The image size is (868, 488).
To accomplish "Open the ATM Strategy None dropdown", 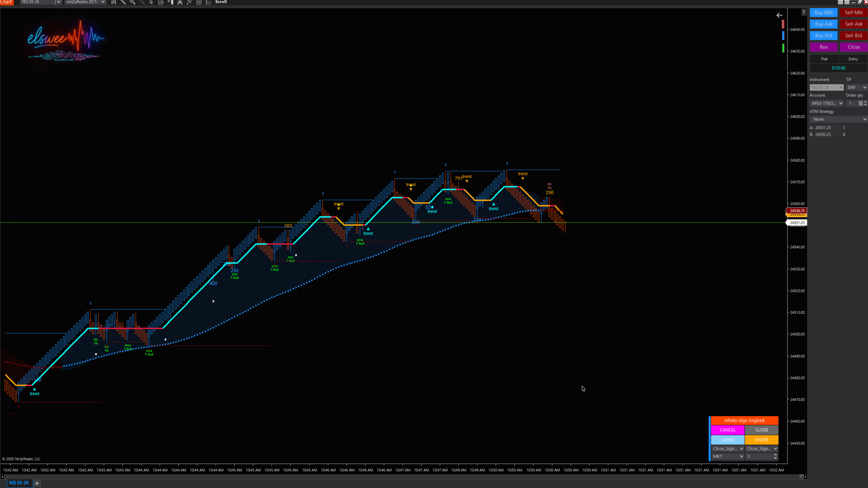I will pyautogui.click(x=838, y=119).
